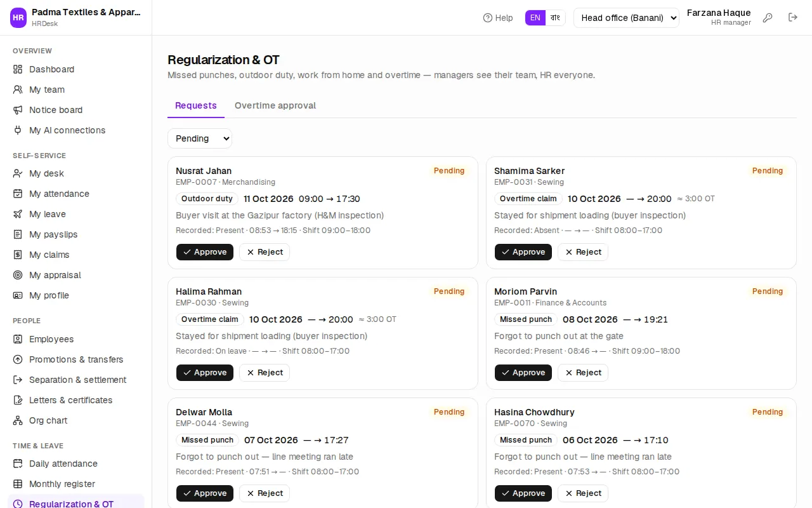
Task: Approve Delwar Molla's missed punch
Action: click(x=205, y=493)
